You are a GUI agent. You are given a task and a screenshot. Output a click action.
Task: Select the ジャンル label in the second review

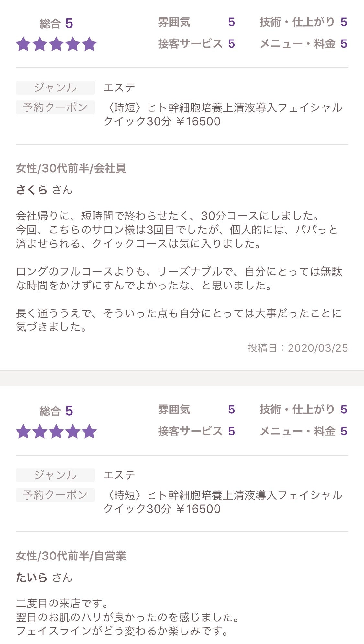pos(55,475)
